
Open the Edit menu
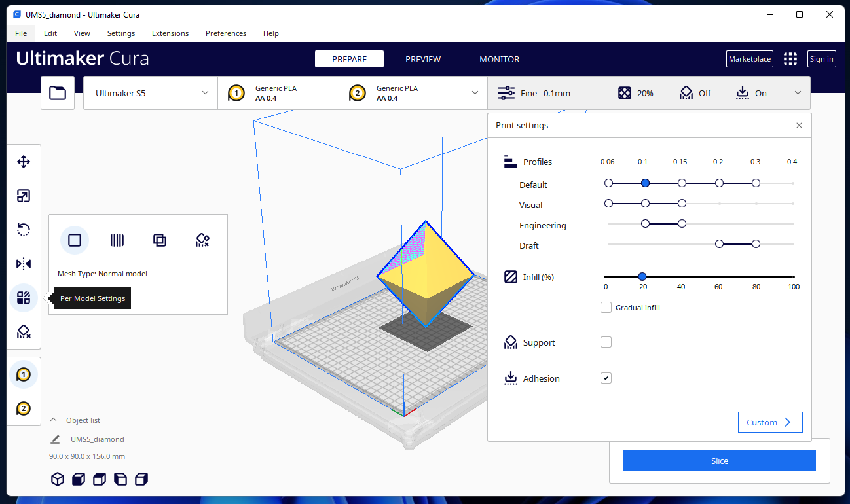point(50,33)
